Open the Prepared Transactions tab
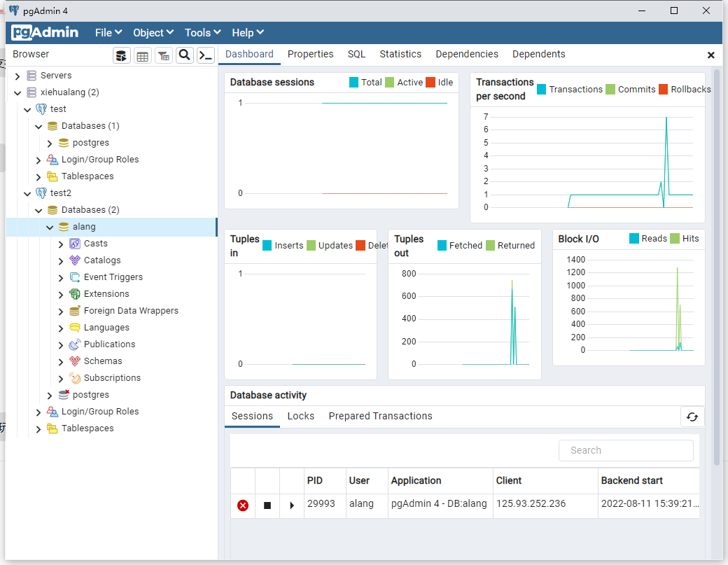 380,416
